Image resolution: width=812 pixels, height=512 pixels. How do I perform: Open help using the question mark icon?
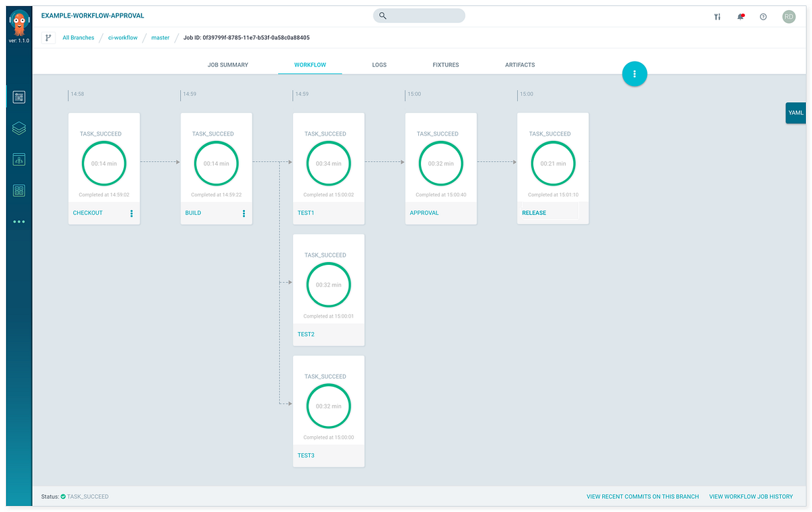pos(763,16)
